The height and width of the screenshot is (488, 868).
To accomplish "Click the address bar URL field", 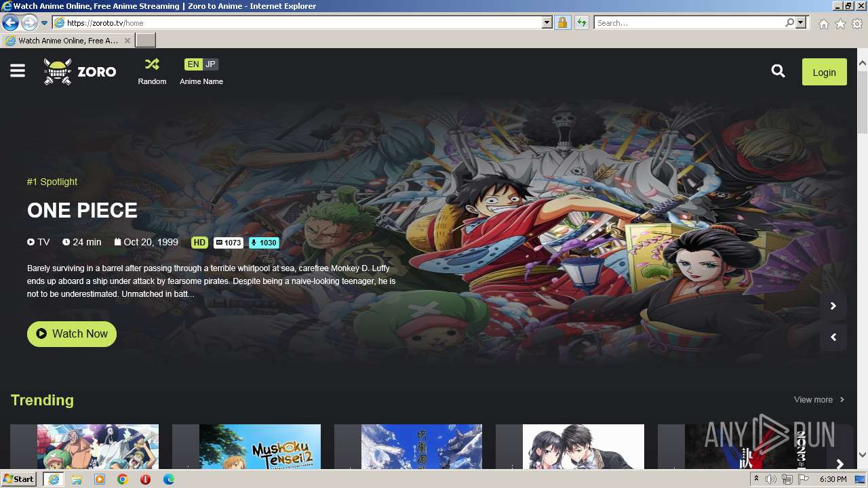I will tap(298, 23).
